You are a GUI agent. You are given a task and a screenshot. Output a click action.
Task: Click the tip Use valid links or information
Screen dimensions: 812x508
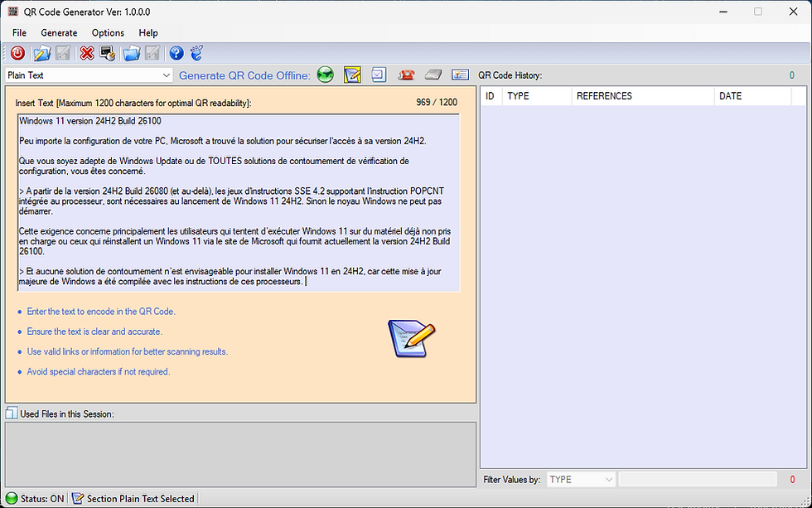point(128,351)
